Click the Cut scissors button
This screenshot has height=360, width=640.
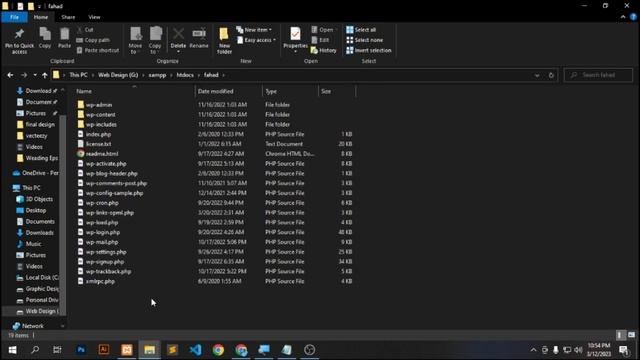[x=85, y=30]
